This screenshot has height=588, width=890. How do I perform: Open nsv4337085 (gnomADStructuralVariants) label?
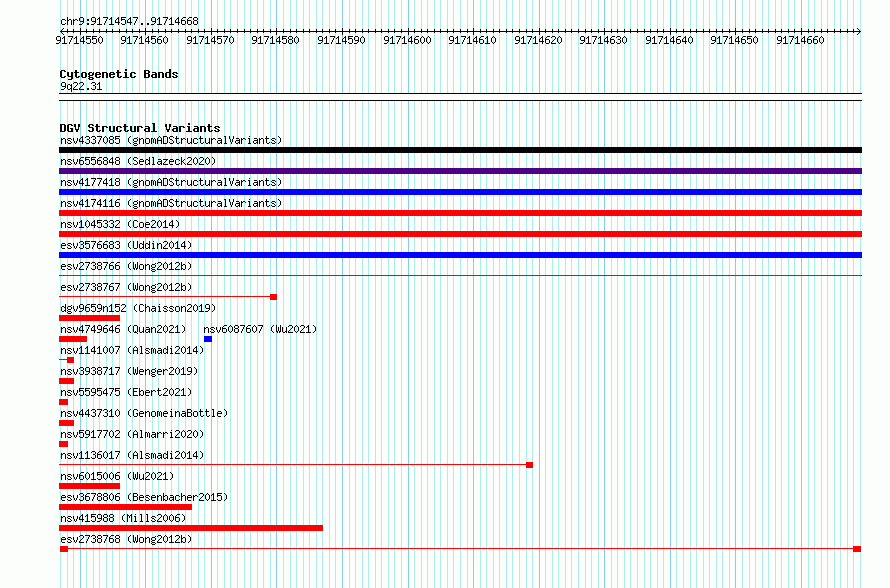tap(171, 140)
